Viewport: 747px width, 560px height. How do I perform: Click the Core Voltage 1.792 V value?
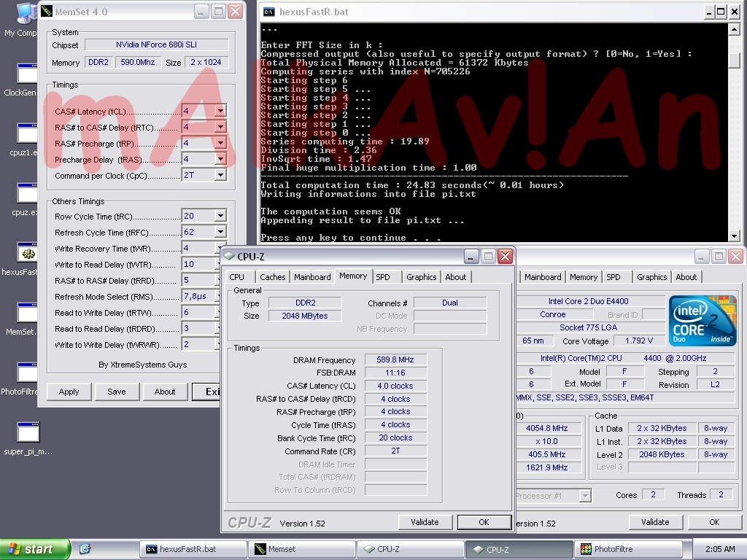tap(639, 341)
